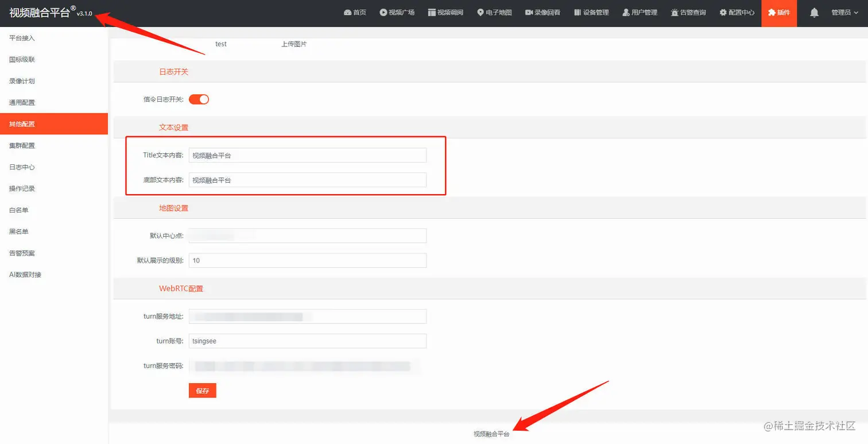Click the 默认中心点 input field
The height and width of the screenshot is (444, 868).
(308, 235)
